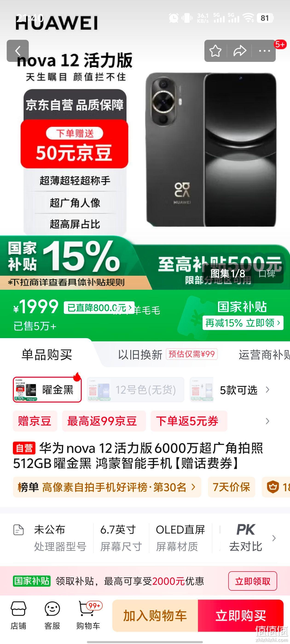Select the 曜金黑 color option
This screenshot has width=290, height=644.
pyautogui.click(x=47, y=390)
